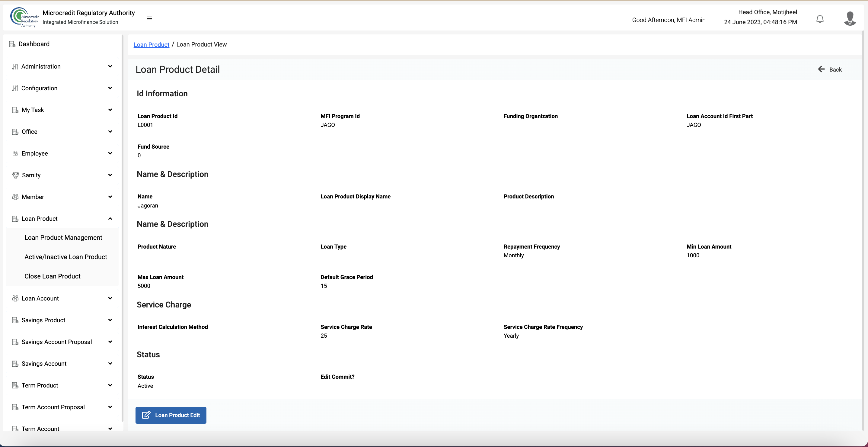Click the Back arrow icon
Screen dimensions: 868x447
[821, 69]
